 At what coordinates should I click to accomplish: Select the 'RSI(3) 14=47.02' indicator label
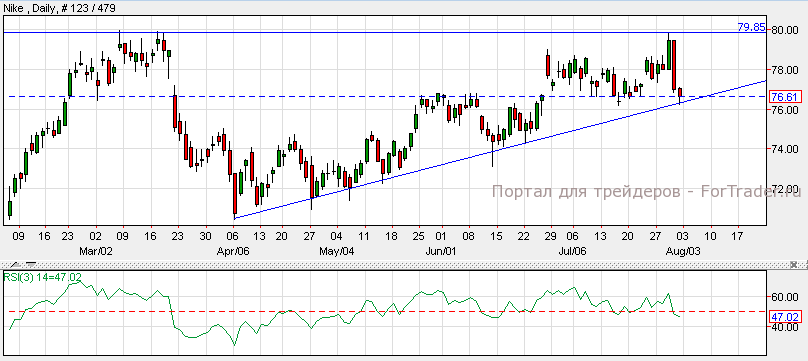tap(43, 277)
